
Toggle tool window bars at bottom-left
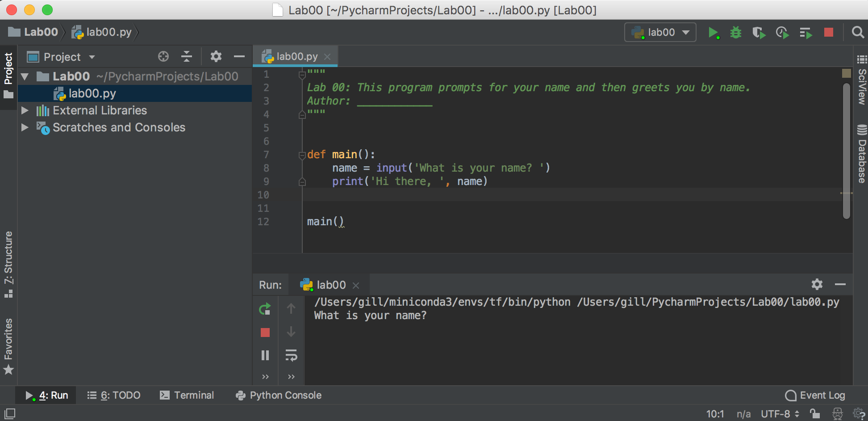point(10,413)
